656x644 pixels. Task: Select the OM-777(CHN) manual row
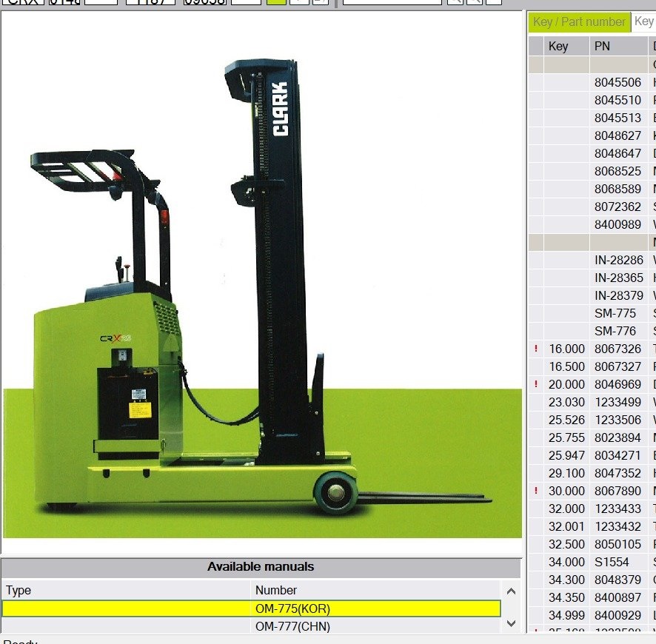coord(251,626)
